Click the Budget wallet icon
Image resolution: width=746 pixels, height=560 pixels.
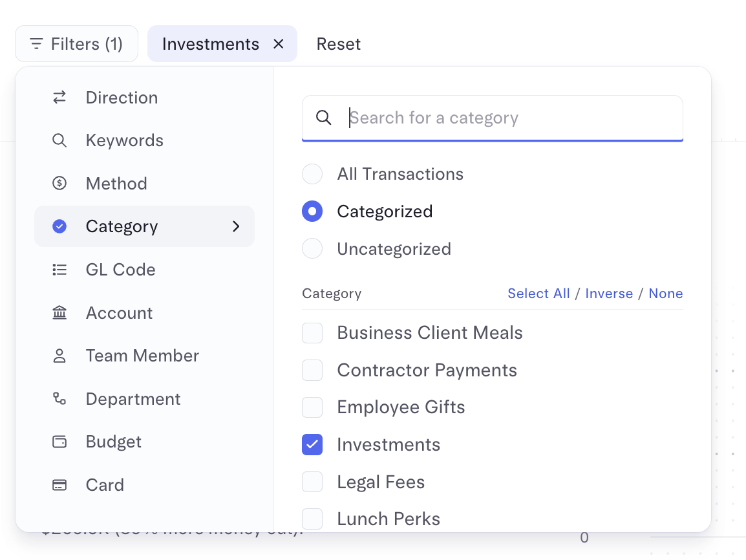[x=59, y=442]
